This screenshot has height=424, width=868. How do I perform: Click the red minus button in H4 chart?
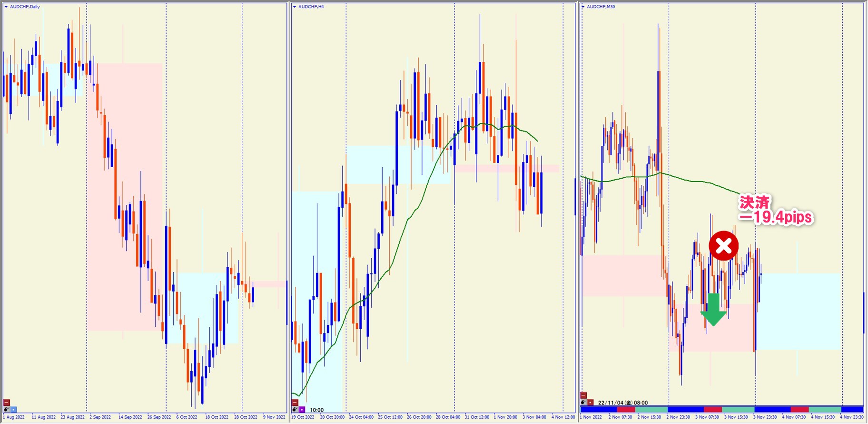295,403
